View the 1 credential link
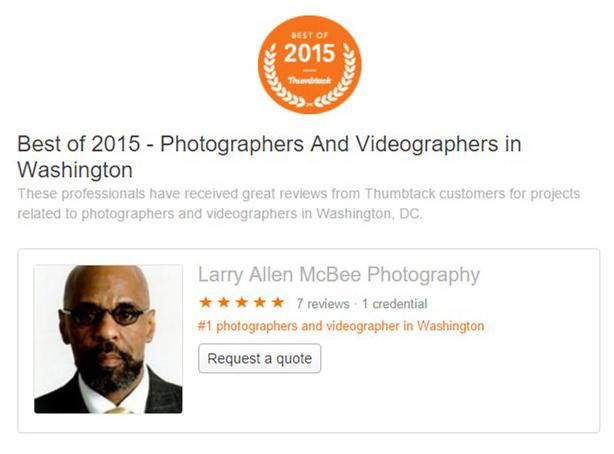 (394, 304)
